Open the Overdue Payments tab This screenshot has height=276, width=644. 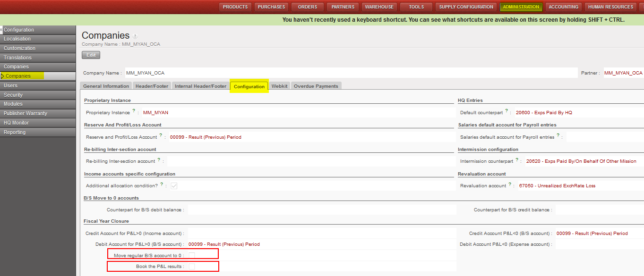tap(316, 86)
